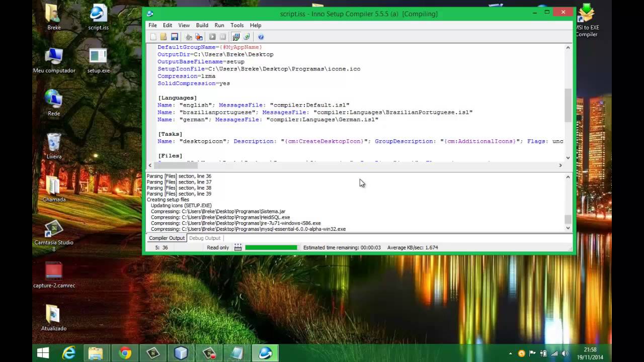Open File Explorer from the taskbar
Screen dimensions: 644x362
96,353
